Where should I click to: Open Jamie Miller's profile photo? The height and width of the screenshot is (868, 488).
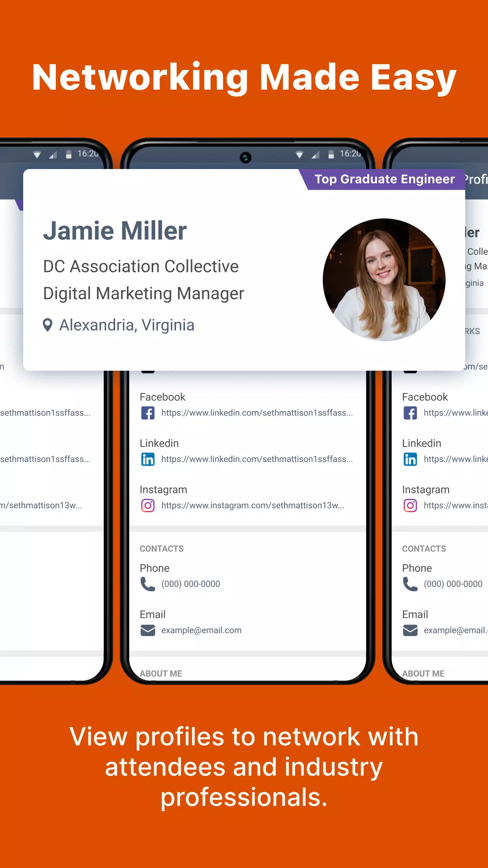pyautogui.click(x=384, y=280)
